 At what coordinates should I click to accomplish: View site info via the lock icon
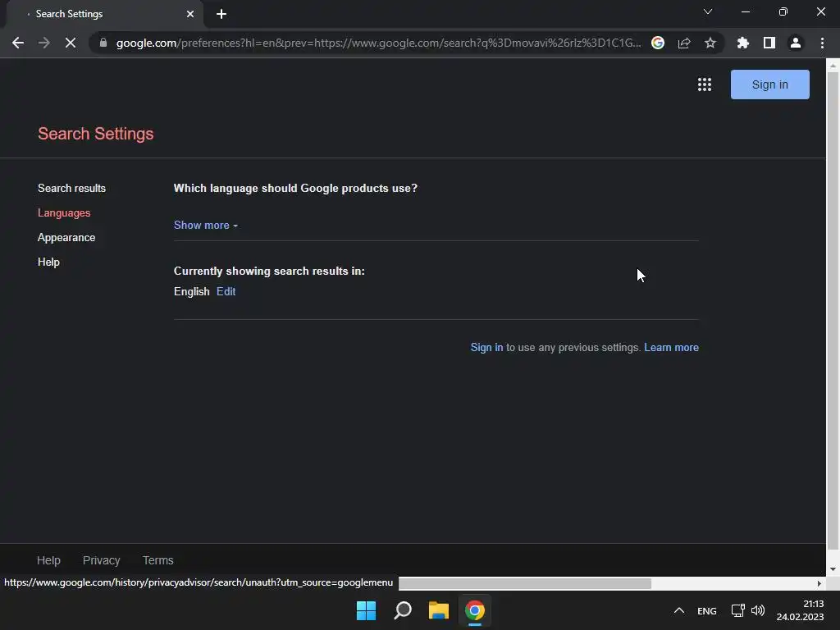(103, 43)
